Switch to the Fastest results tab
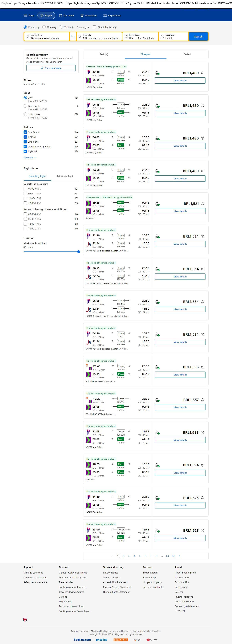This screenshot has width=232, height=644. (x=187, y=54)
